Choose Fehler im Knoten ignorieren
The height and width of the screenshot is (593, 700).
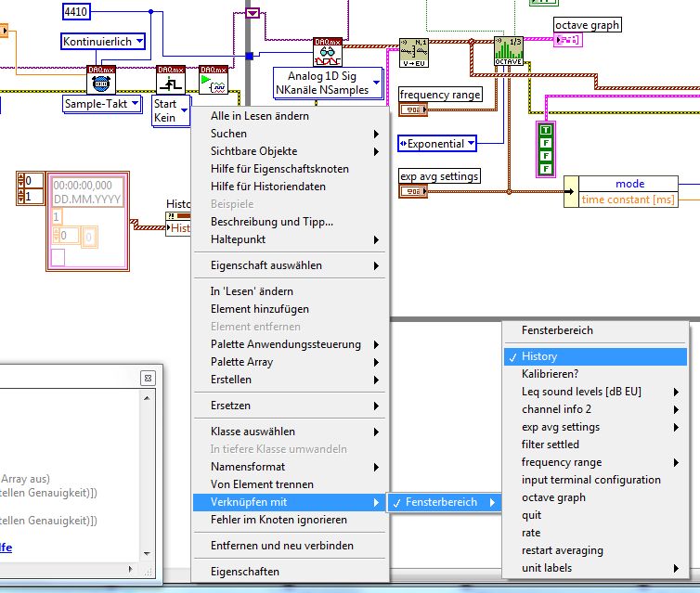pyautogui.click(x=290, y=520)
